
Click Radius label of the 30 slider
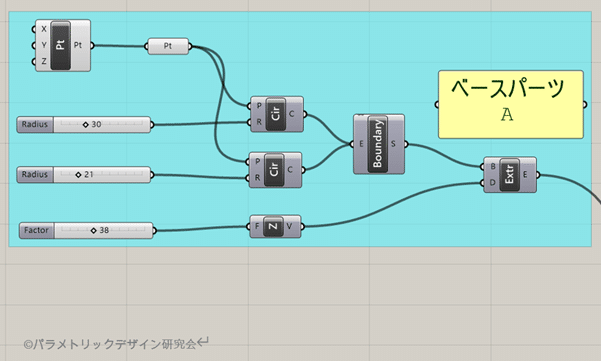[35, 125]
